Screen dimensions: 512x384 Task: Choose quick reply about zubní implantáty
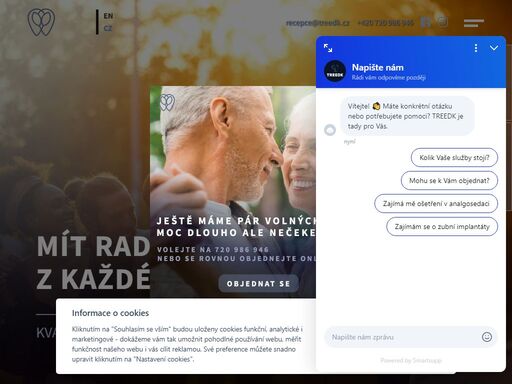point(442,227)
